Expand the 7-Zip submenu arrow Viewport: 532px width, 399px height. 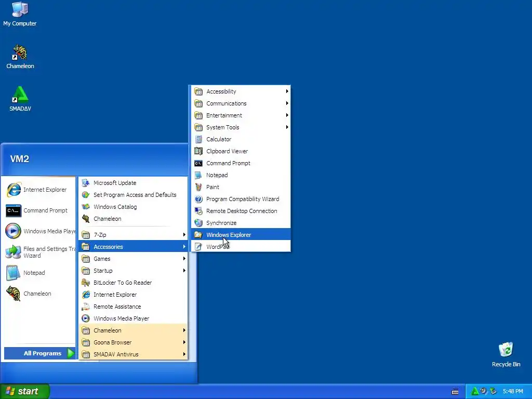tap(184, 235)
